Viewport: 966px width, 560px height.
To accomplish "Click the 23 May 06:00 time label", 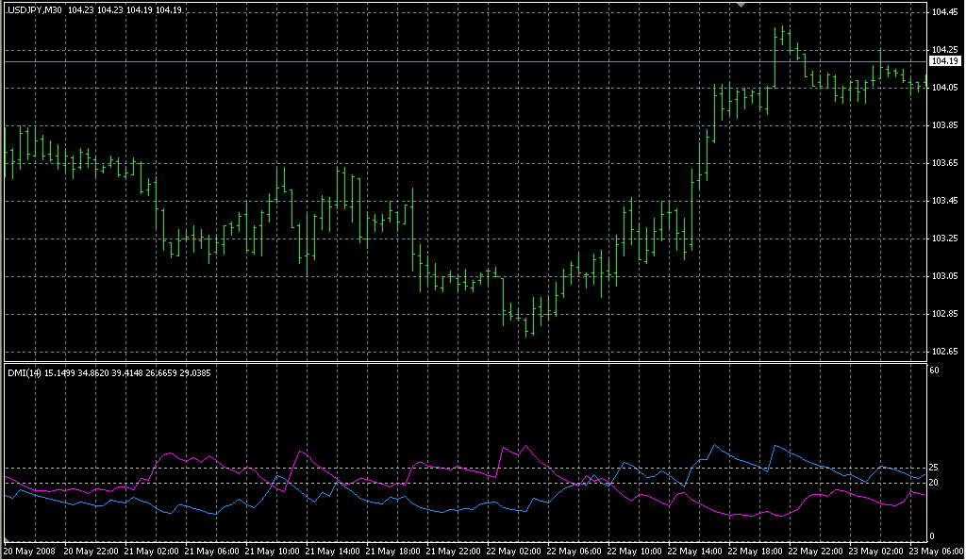I will click(937, 551).
